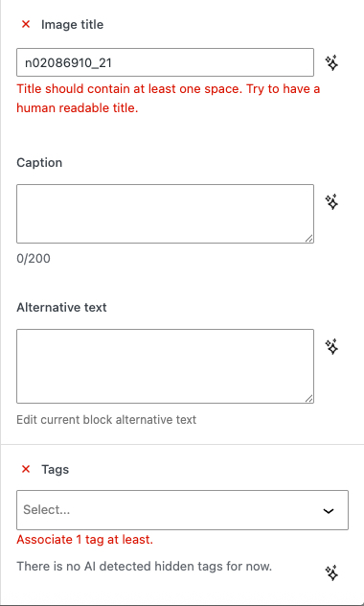Focus the Image title field containing n02086910_21
Viewport: 364px width, 606px height.
tap(165, 62)
